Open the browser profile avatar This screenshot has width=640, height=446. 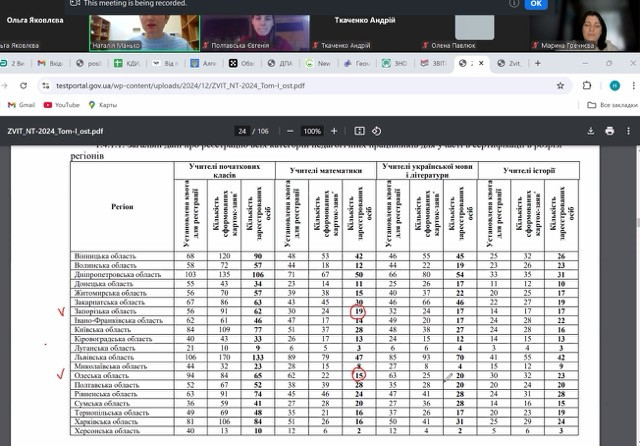(615, 86)
